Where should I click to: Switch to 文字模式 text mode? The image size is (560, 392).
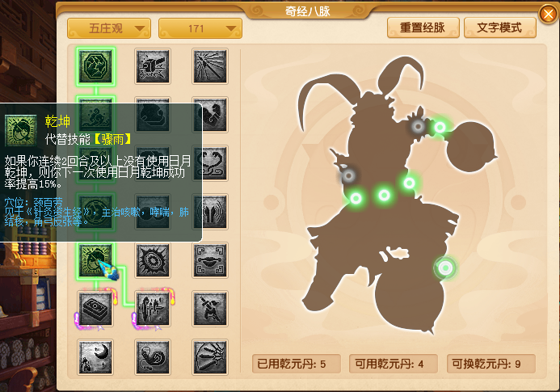[x=499, y=27]
